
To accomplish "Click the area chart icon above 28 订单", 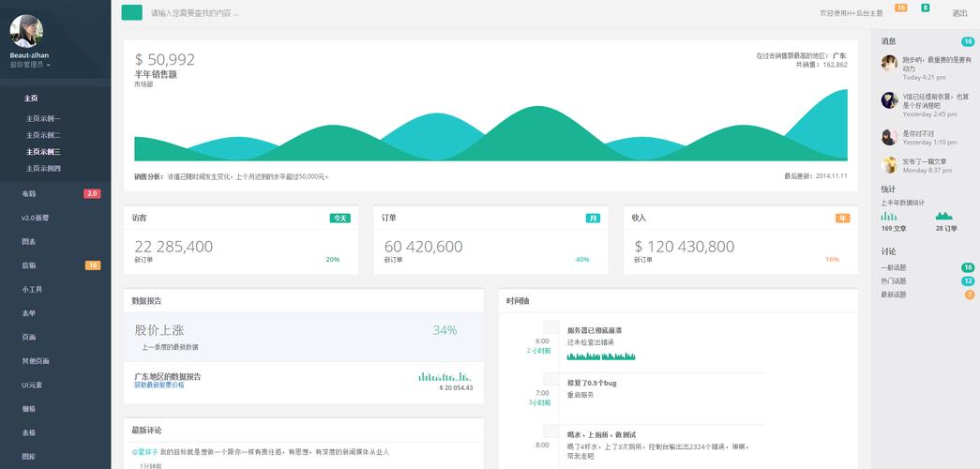I will click(943, 216).
